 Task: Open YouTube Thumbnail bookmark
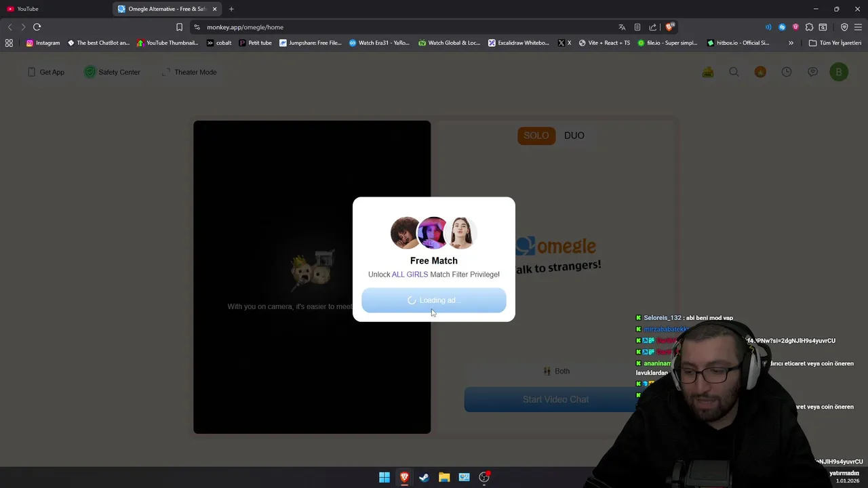tap(167, 43)
